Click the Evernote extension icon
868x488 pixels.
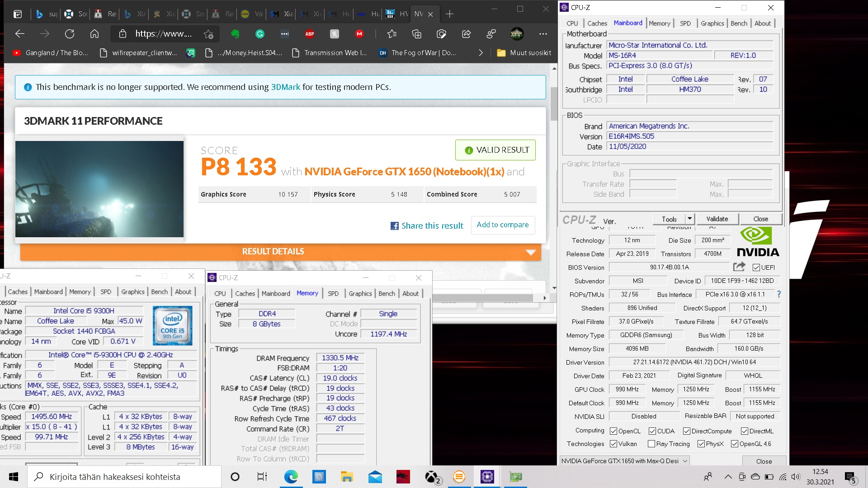pos(235,34)
